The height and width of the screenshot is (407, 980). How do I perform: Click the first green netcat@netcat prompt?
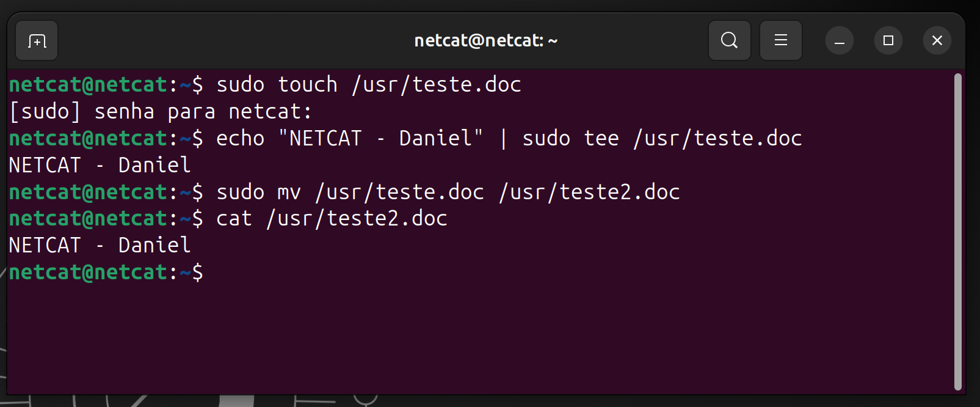(x=88, y=84)
